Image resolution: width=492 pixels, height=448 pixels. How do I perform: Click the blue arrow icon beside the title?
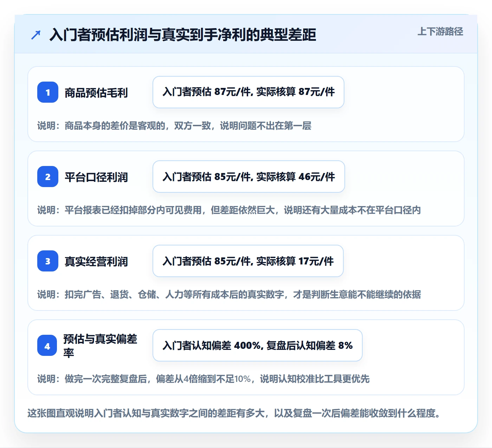click(x=36, y=35)
